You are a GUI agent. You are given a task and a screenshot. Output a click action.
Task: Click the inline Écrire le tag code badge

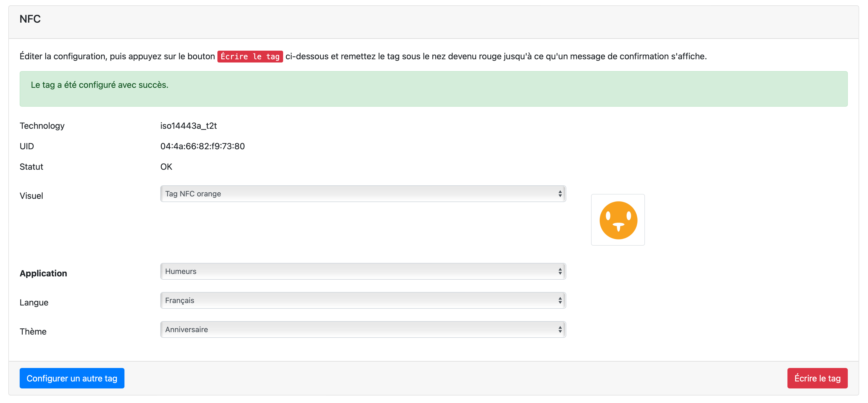click(250, 57)
